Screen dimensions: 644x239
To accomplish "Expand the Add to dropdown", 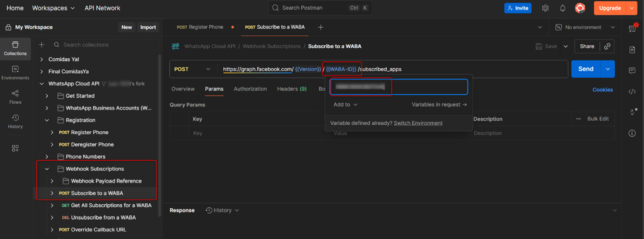I will coord(346,105).
